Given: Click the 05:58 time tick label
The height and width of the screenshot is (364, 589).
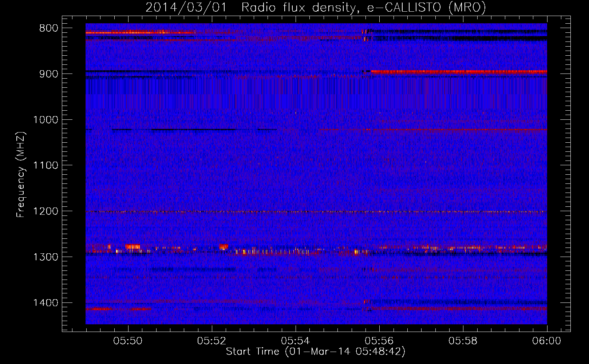Looking at the screenshot, I should pyautogui.click(x=463, y=341).
